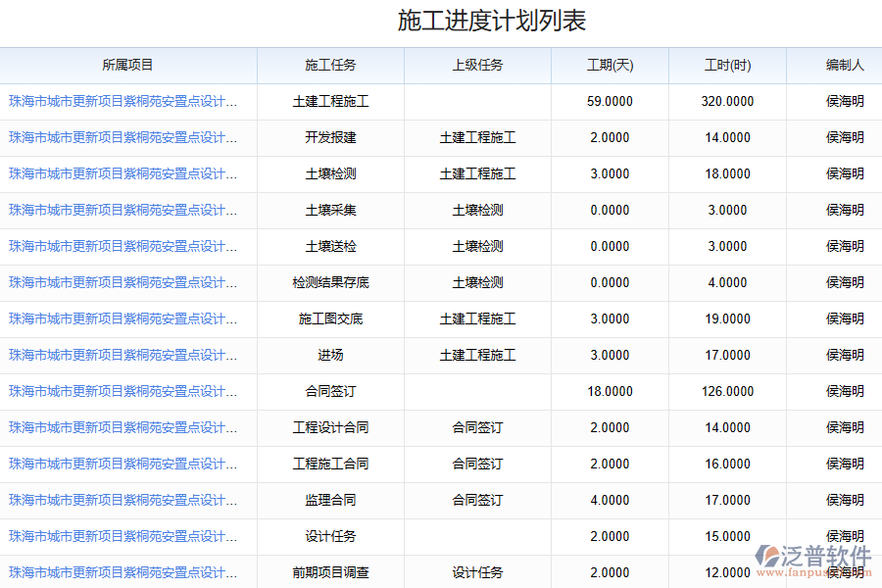
Task: Click the 施工进度计划列表 page title
Action: [492, 22]
